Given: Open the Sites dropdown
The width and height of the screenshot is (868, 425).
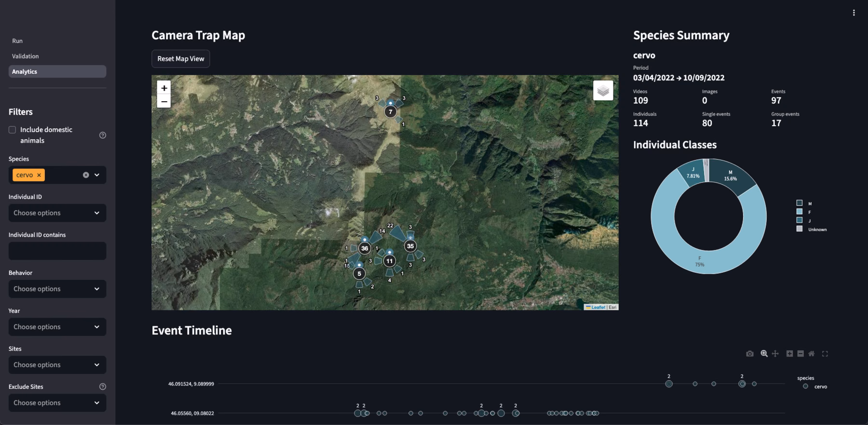Looking at the screenshot, I should point(57,365).
